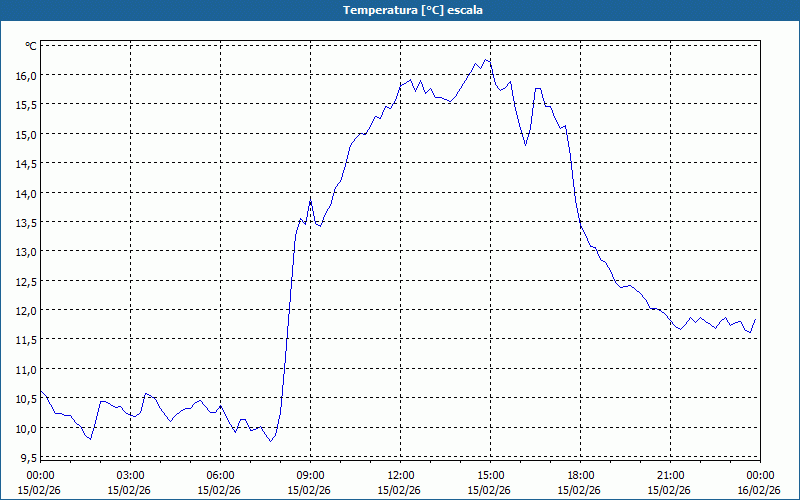Select the 9,5 label at the axis bottom
The width and height of the screenshot is (800, 500).
tap(27, 457)
